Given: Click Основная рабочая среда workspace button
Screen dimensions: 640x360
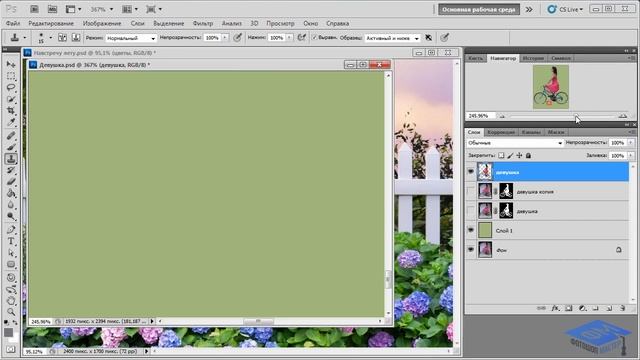Looking at the screenshot, I should tap(479, 9).
